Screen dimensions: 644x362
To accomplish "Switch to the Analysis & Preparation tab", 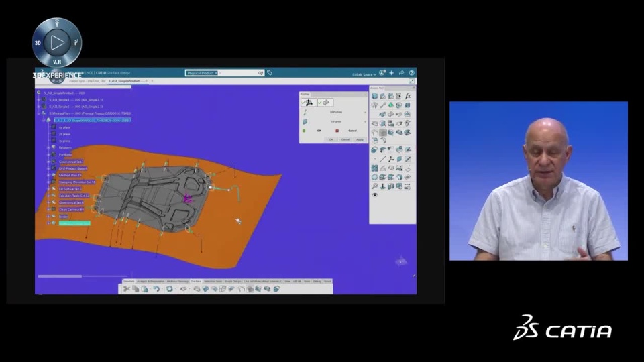I will [150, 281].
